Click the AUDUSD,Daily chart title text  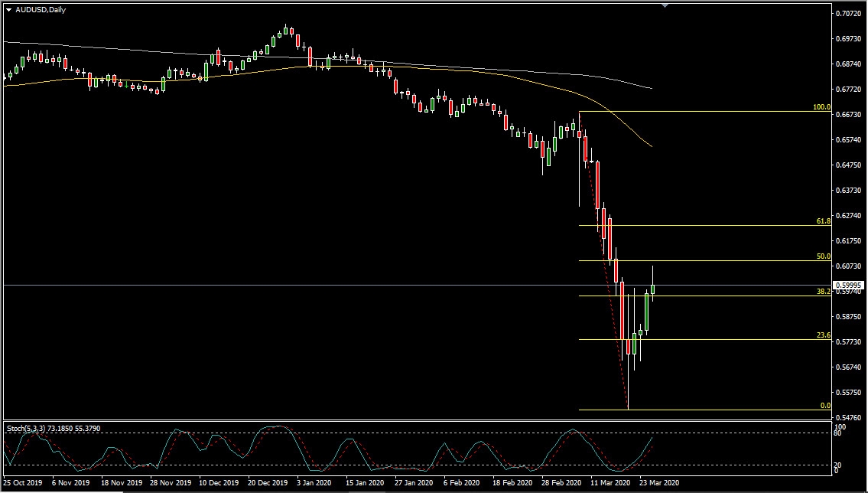pyautogui.click(x=41, y=9)
